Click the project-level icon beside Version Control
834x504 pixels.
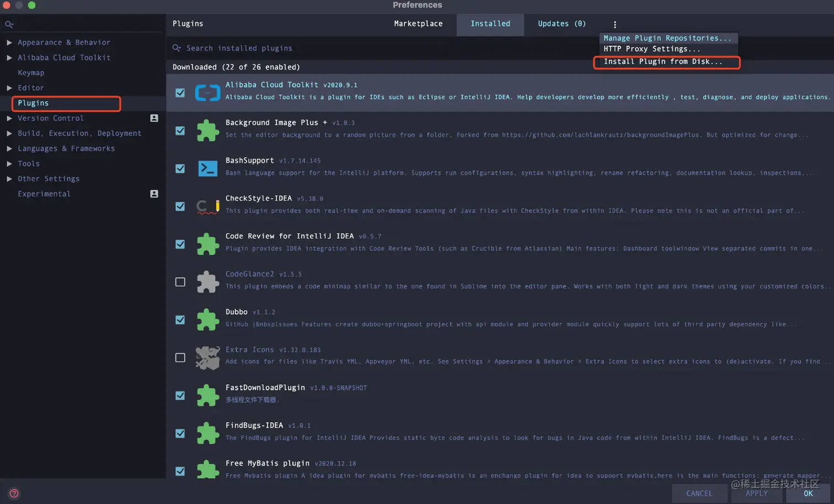[154, 118]
